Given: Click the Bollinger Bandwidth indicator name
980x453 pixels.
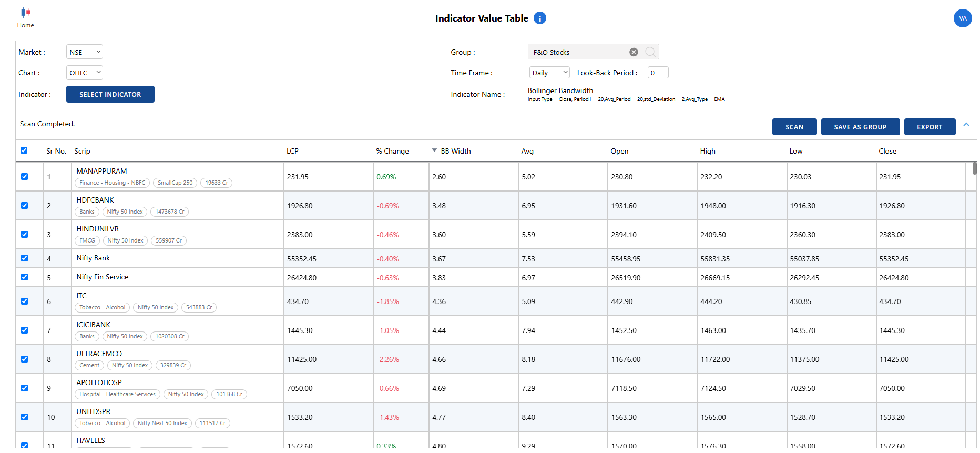Looking at the screenshot, I should click(560, 90).
